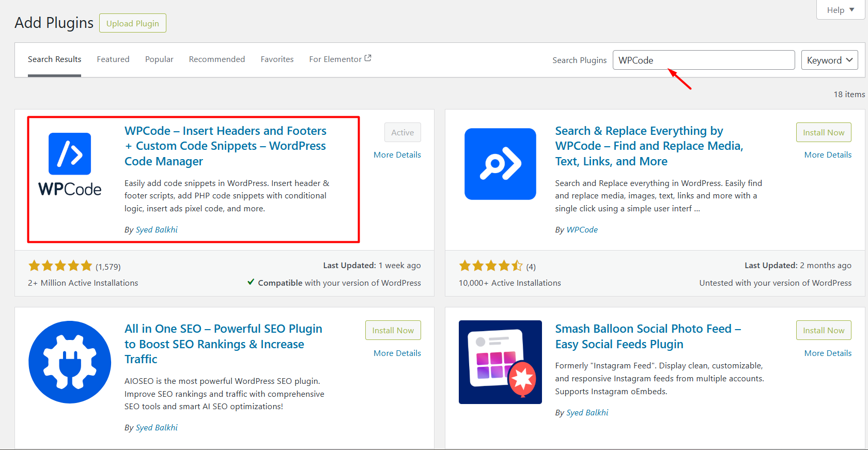Open the Keyword search type dropdown

[830, 60]
